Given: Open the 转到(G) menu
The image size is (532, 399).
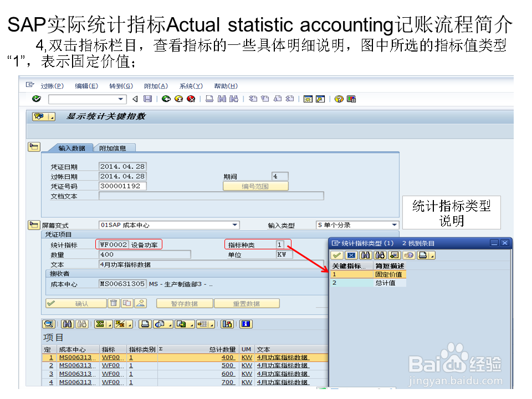Looking at the screenshot, I should coord(121,86).
